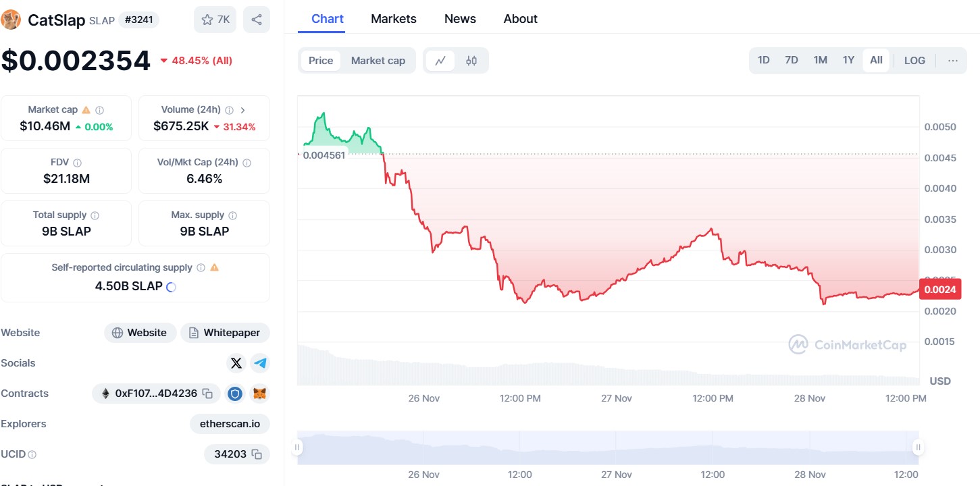
Task: Switch to line chart icon
Action: 440,61
